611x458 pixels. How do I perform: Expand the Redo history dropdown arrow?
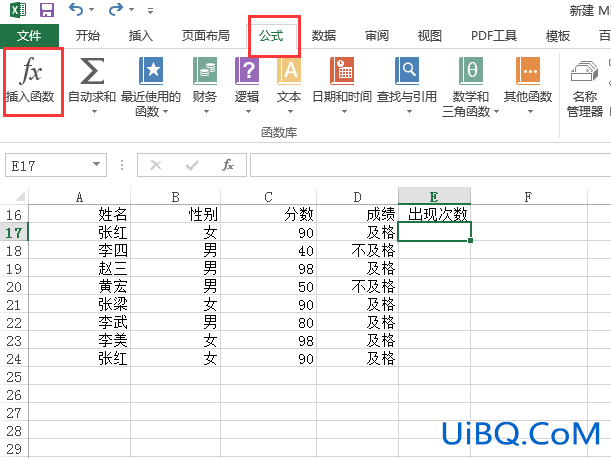click(132, 9)
